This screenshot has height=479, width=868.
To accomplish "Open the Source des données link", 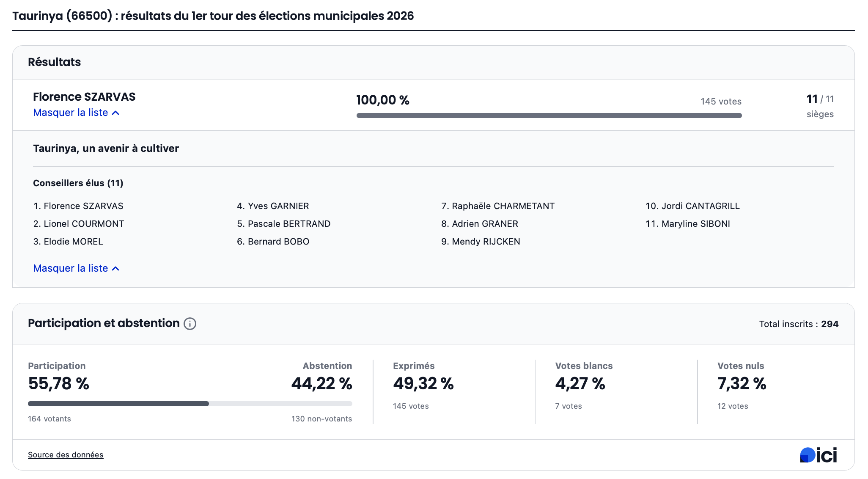I will pyautogui.click(x=66, y=455).
